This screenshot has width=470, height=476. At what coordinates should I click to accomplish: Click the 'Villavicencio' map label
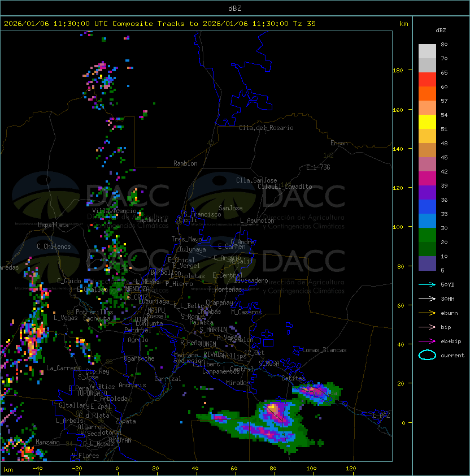pos(114,211)
